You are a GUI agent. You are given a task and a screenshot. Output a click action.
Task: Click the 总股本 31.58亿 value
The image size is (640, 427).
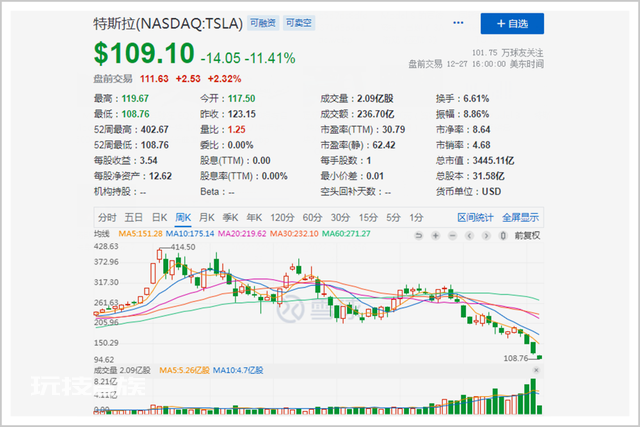point(489,176)
